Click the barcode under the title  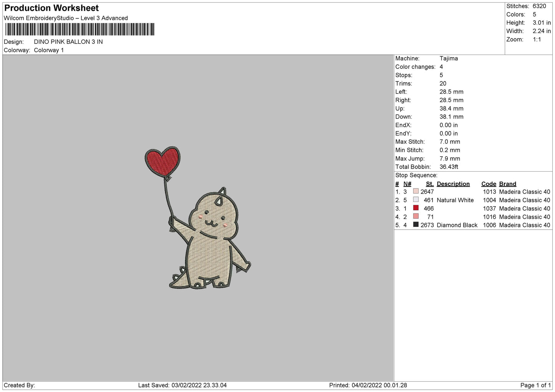coord(80,29)
